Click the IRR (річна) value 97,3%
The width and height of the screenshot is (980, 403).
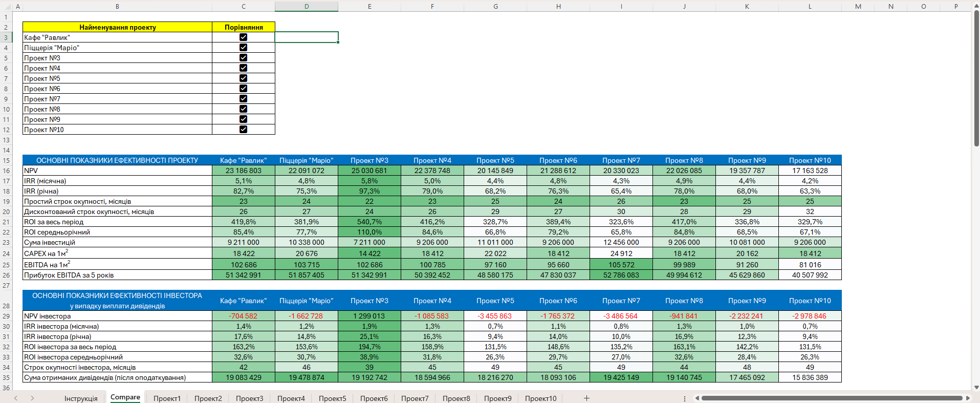coord(369,191)
